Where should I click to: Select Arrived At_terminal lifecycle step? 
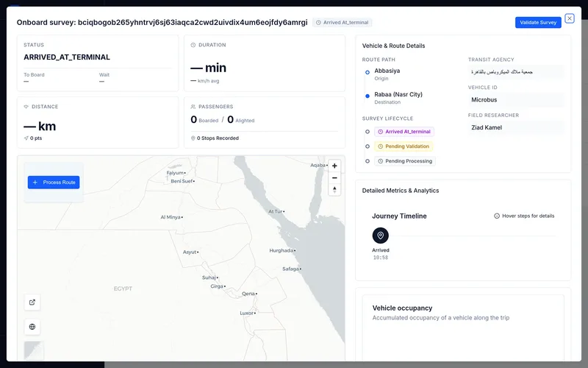[x=404, y=132]
